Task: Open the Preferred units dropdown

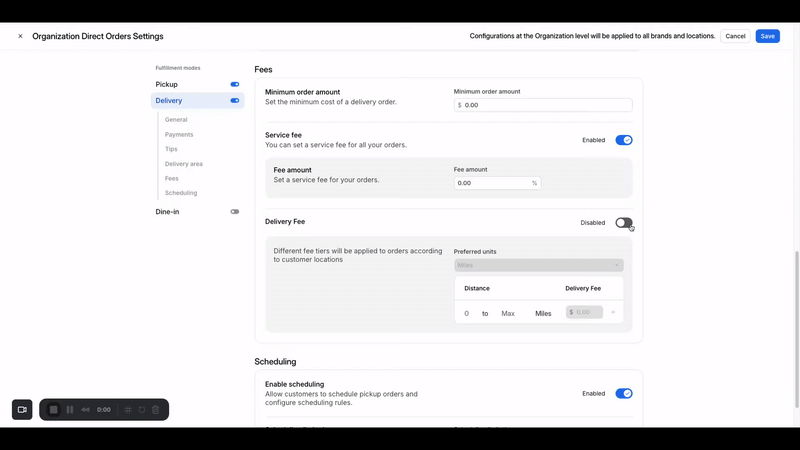Action: (x=538, y=265)
